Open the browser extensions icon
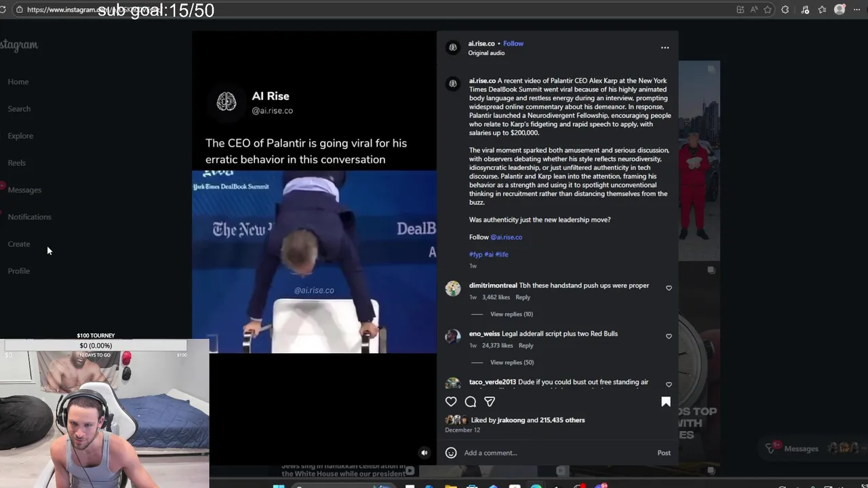 click(785, 9)
